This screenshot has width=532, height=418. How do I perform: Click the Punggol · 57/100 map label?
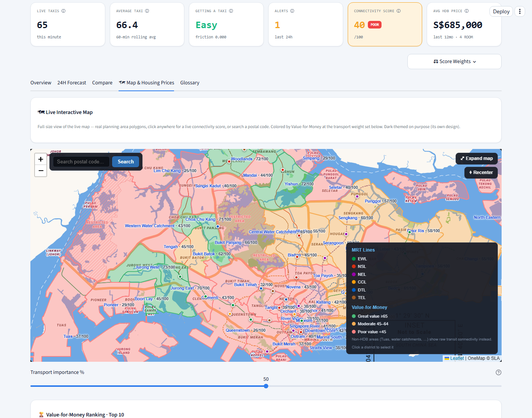(x=380, y=201)
